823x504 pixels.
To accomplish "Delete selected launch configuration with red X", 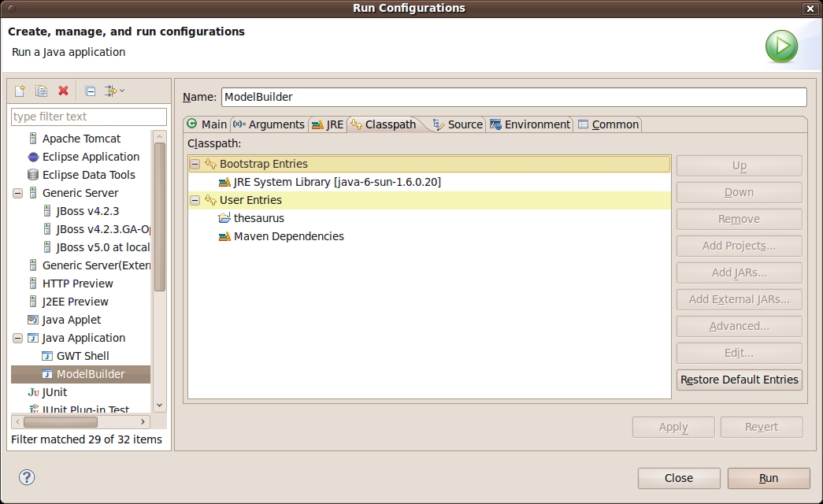I will [64, 91].
